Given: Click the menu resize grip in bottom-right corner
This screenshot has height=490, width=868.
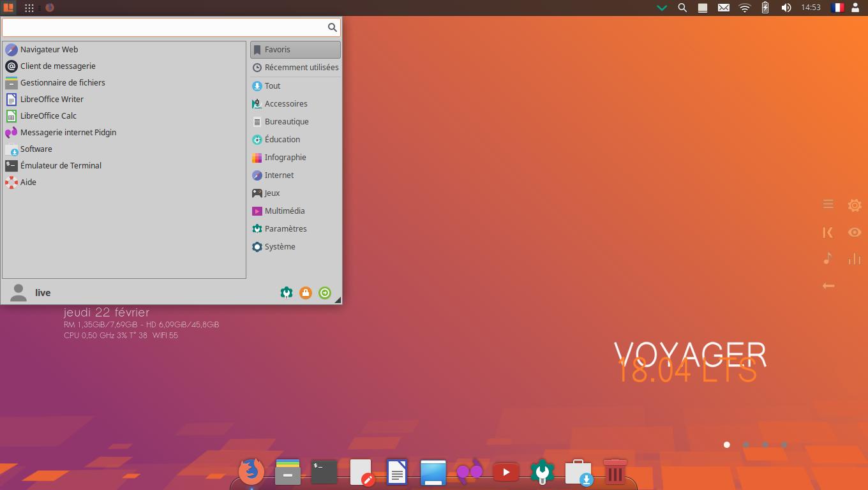Looking at the screenshot, I should (338, 300).
